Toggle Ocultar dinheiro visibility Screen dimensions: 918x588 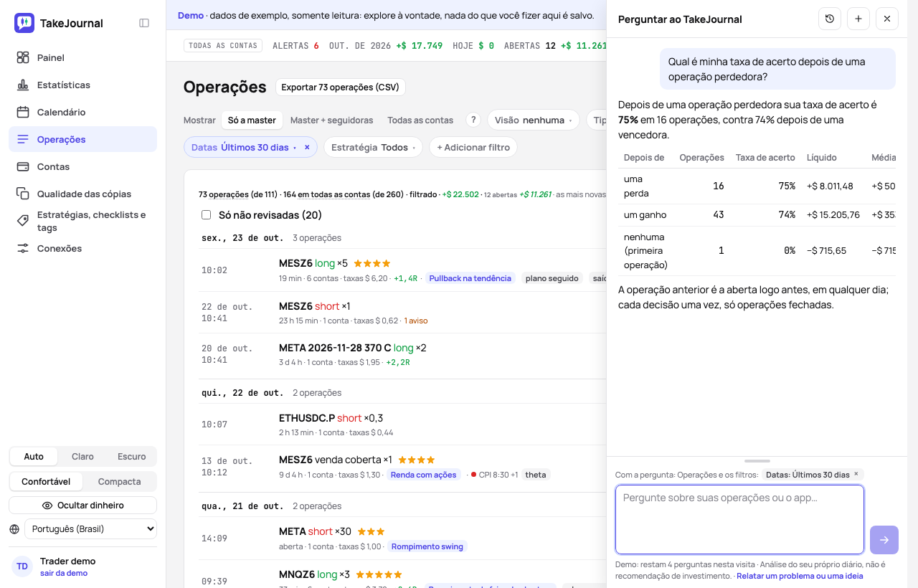click(x=82, y=505)
